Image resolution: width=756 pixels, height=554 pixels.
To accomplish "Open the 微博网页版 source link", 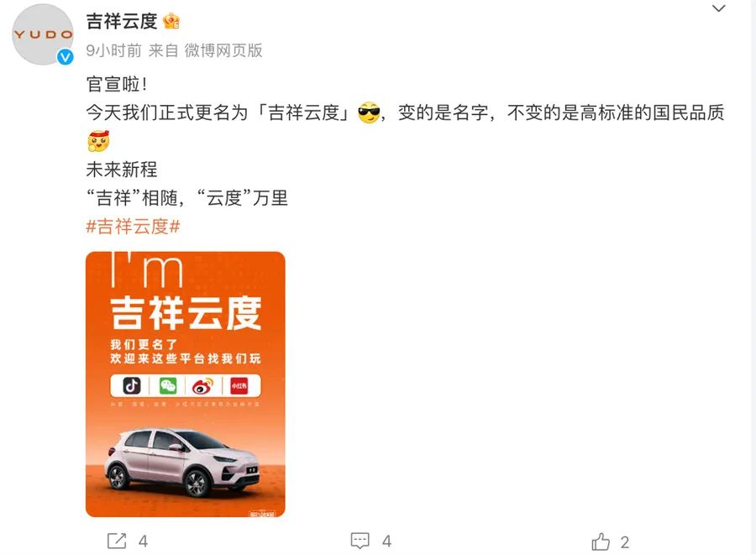I will [x=223, y=50].
